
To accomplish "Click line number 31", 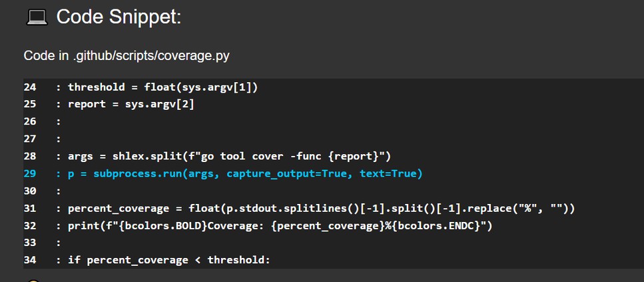I will [x=30, y=208].
